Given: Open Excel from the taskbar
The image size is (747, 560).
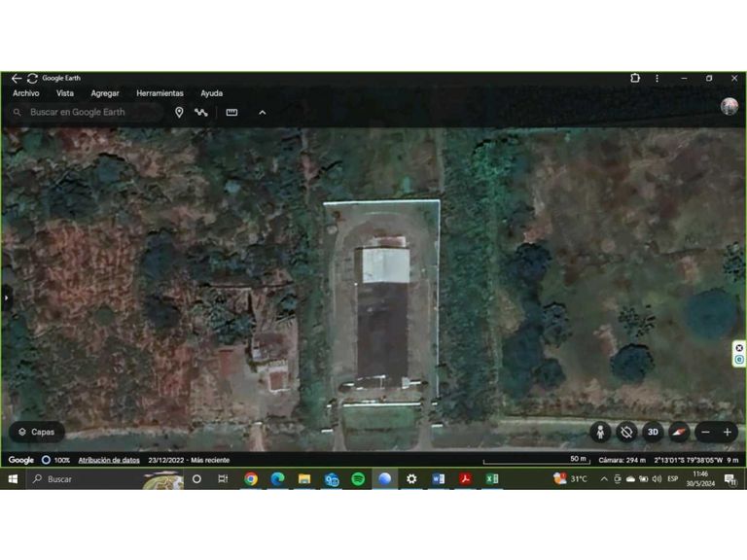Looking at the screenshot, I should [492, 479].
